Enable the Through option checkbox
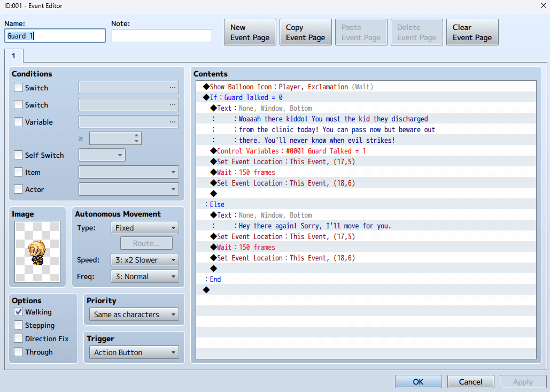The width and height of the screenshot is (550, 392). (x=19, y=352)
